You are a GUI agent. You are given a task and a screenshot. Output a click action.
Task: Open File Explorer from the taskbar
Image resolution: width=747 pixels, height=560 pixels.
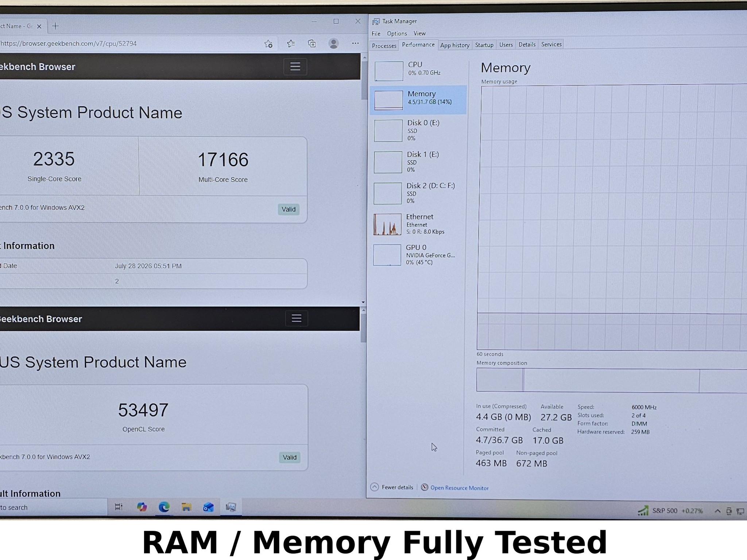(186, 507)
